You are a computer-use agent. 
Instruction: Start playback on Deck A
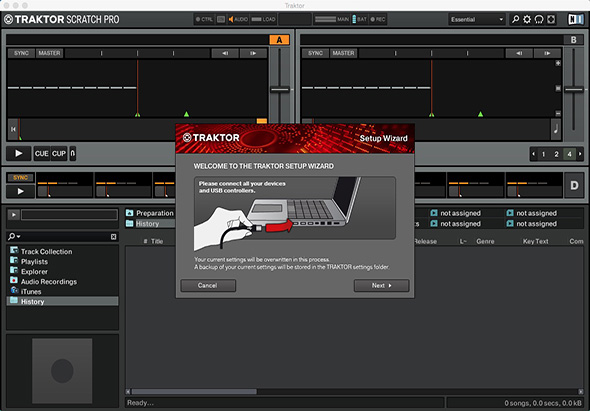coord(18,154)
